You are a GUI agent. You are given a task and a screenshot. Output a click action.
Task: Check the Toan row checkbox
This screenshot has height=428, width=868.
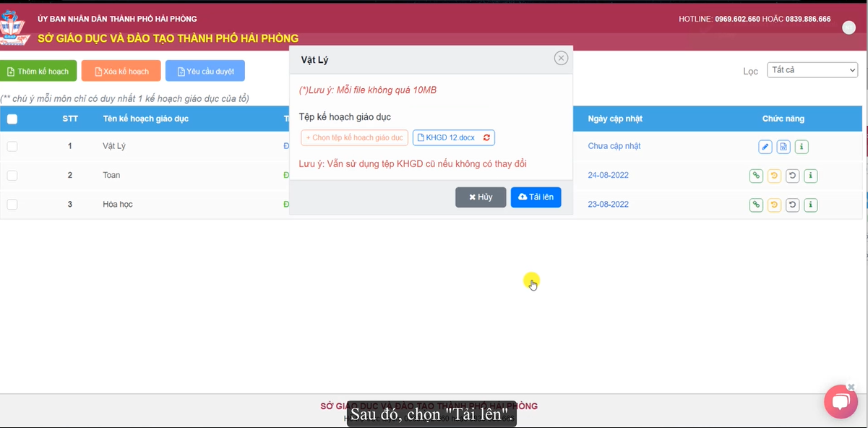(12, 175)
